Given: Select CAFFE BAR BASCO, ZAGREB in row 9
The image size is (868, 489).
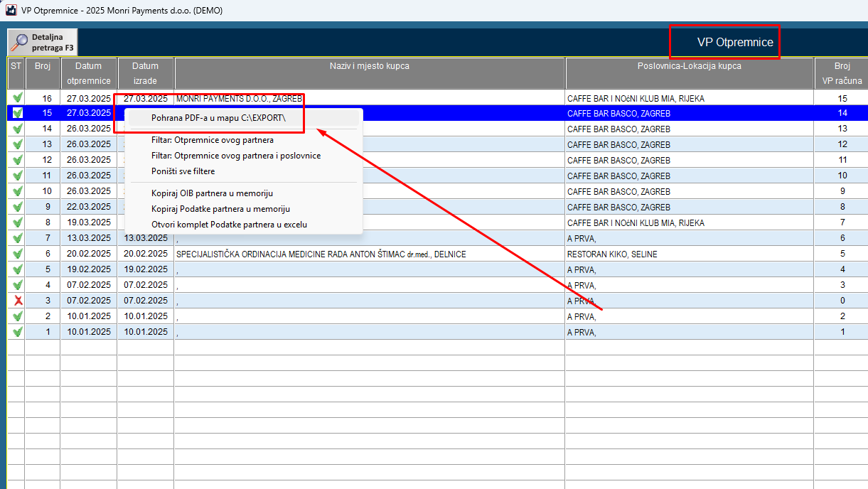Looking at the screenshot, I should coord(690,207).
